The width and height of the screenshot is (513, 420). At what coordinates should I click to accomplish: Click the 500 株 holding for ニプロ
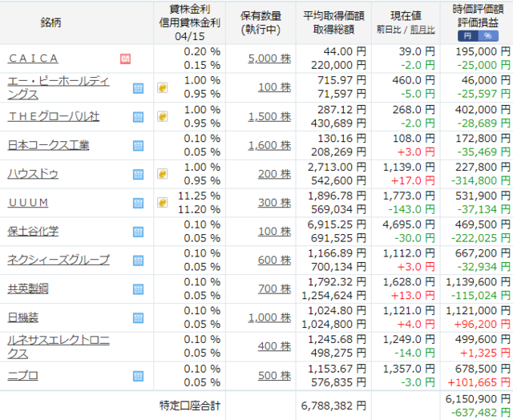274,375
